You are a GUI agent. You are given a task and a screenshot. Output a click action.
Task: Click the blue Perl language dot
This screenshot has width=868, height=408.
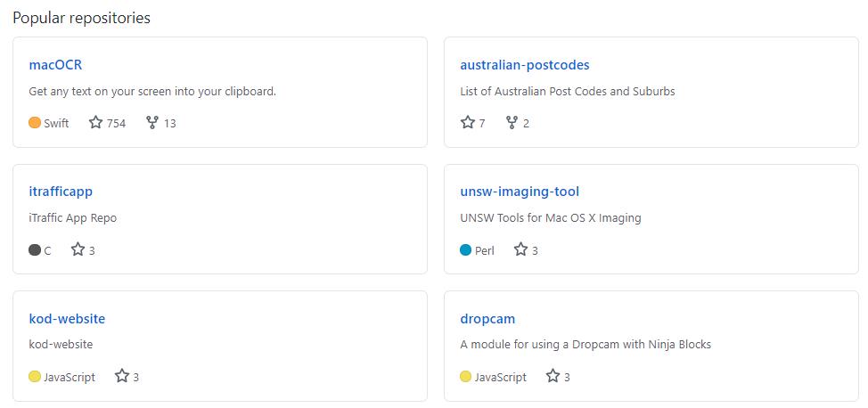point(465,250)
